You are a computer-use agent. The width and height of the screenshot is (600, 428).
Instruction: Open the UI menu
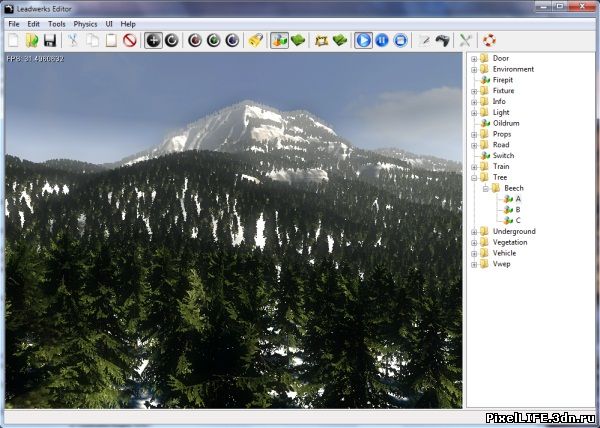109,24
